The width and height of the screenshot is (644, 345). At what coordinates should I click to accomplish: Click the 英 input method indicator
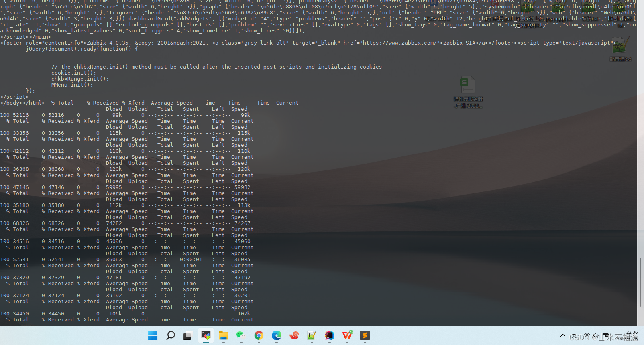pyautogui.click(x=574, y=335)
